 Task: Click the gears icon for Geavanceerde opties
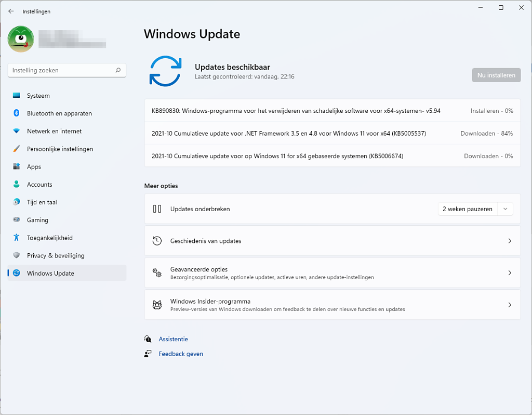tap(157, 273)
